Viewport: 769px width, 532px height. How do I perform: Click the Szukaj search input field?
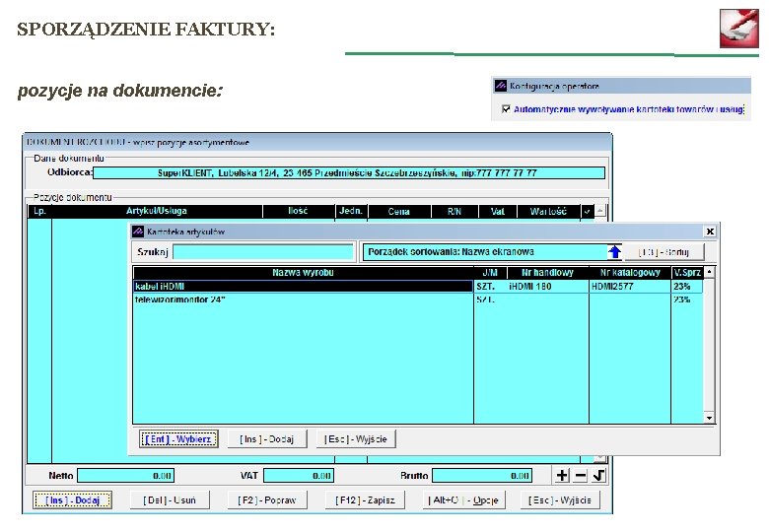263,252
